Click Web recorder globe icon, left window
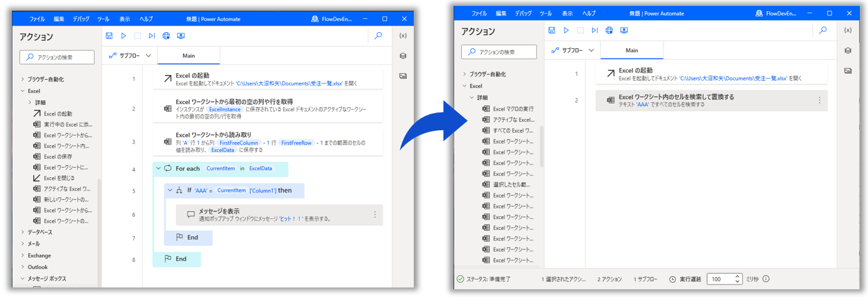 [x=166, y=36]
